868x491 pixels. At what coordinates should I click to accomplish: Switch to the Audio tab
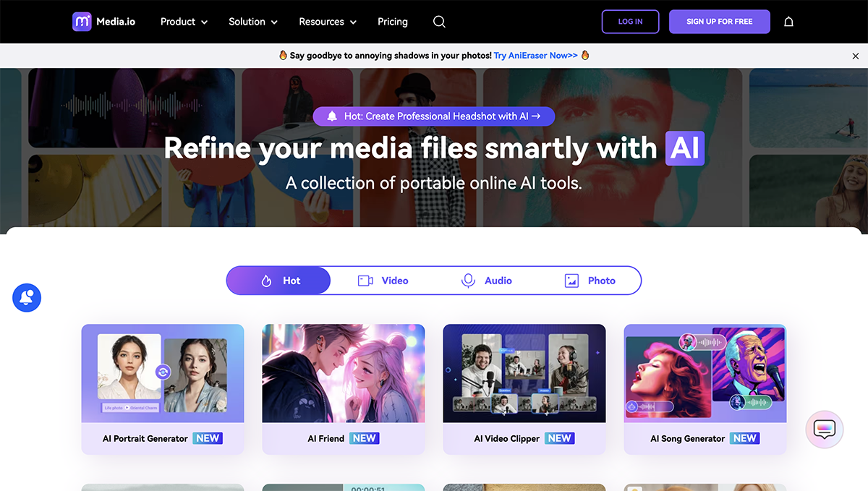click(488, 281)
